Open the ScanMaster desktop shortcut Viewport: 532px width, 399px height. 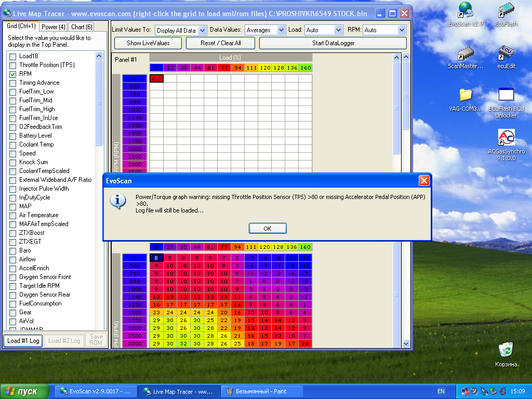tap(465, 54)
